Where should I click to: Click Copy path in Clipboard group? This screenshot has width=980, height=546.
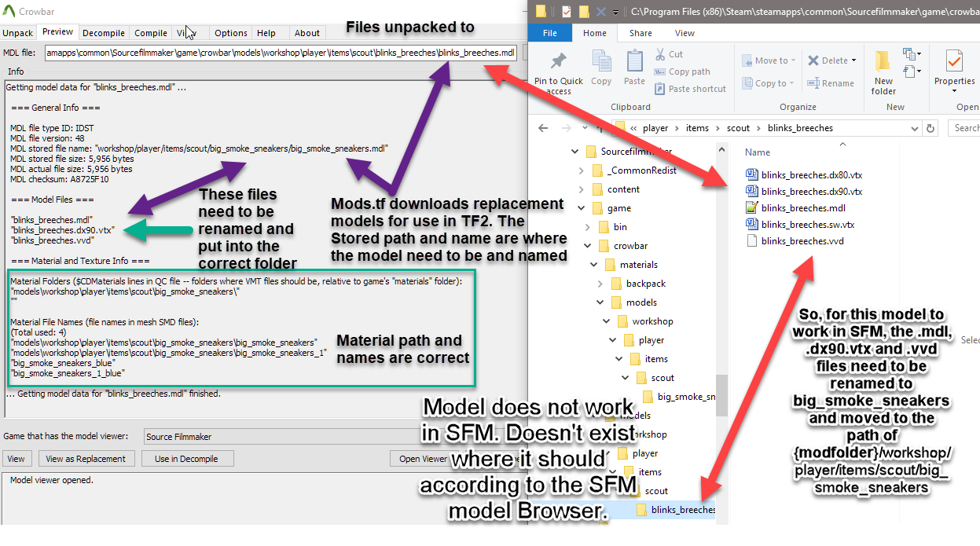coord(682,71)
